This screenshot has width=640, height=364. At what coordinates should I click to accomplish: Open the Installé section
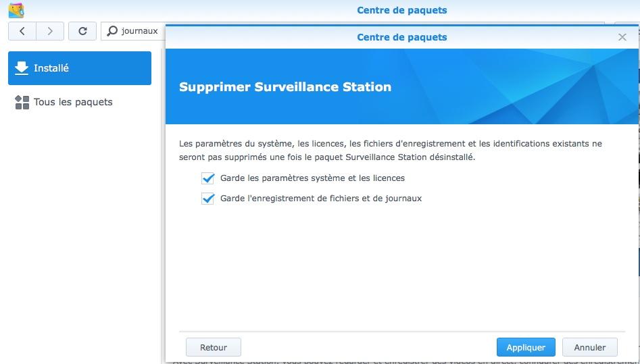80,68
